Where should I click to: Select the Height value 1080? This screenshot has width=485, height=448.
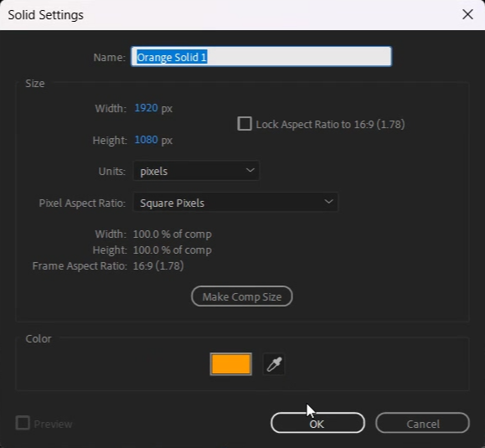146,140
